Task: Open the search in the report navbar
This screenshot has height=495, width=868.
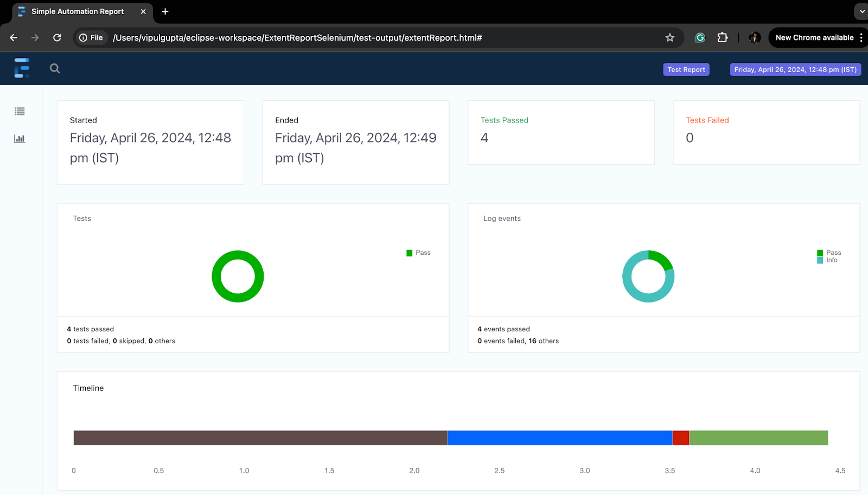Action: click(x=55, y=68)
